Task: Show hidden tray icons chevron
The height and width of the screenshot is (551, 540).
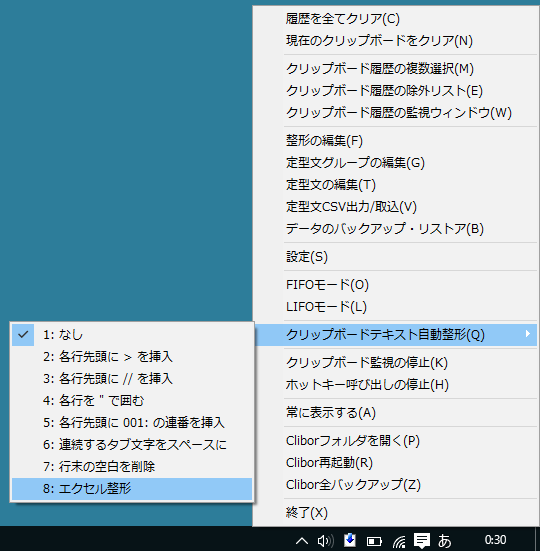Action: coord(302,540)
